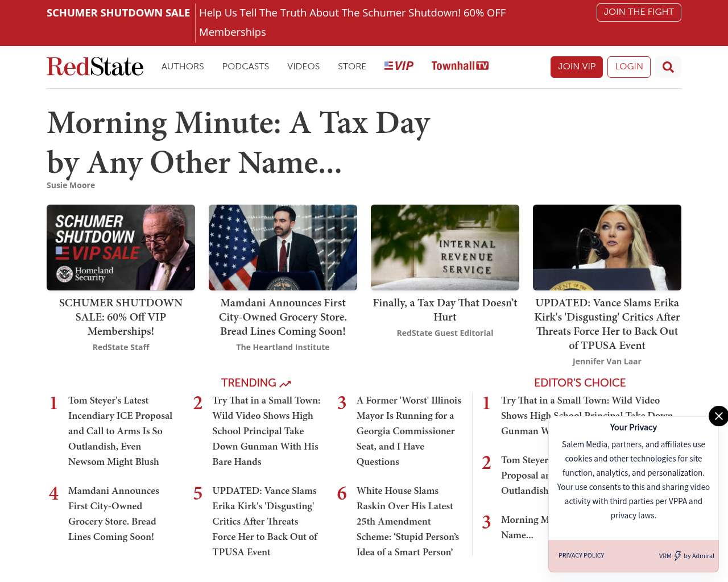Open the VIP flag logo link
This screenshot has height=582, width=728.
coord(399,66)
